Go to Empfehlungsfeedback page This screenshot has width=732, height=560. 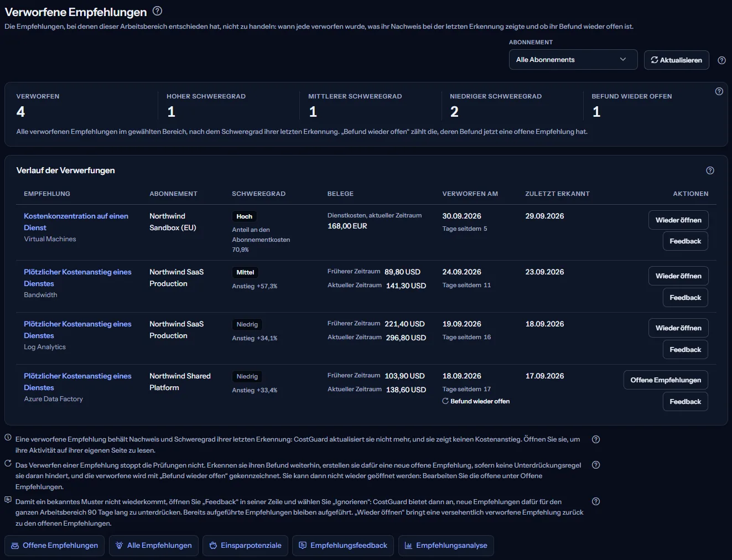click(x=343, y=546)
